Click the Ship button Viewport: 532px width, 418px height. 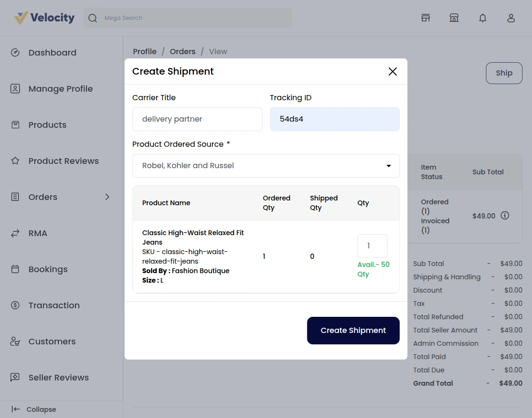tap(503, 73)
